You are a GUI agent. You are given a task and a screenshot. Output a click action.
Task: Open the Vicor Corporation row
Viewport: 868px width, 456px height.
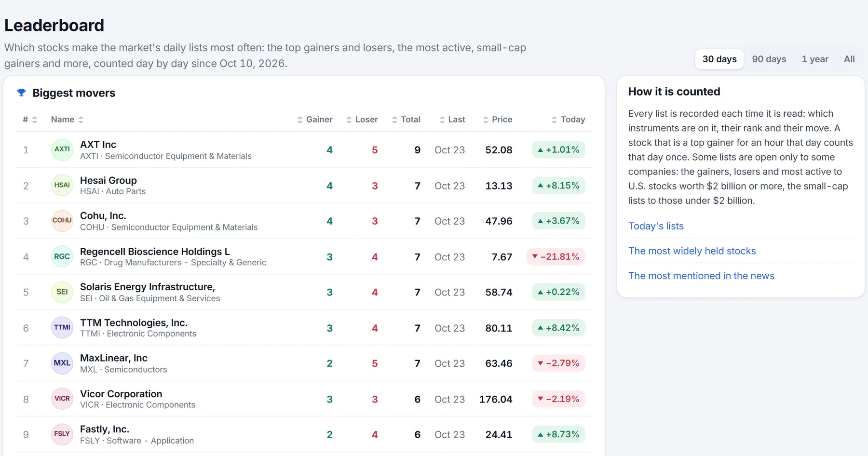click(304, 399)
